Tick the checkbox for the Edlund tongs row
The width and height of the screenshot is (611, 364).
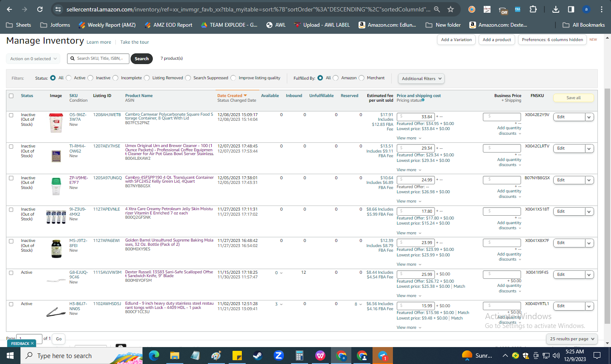click(11, 304)
